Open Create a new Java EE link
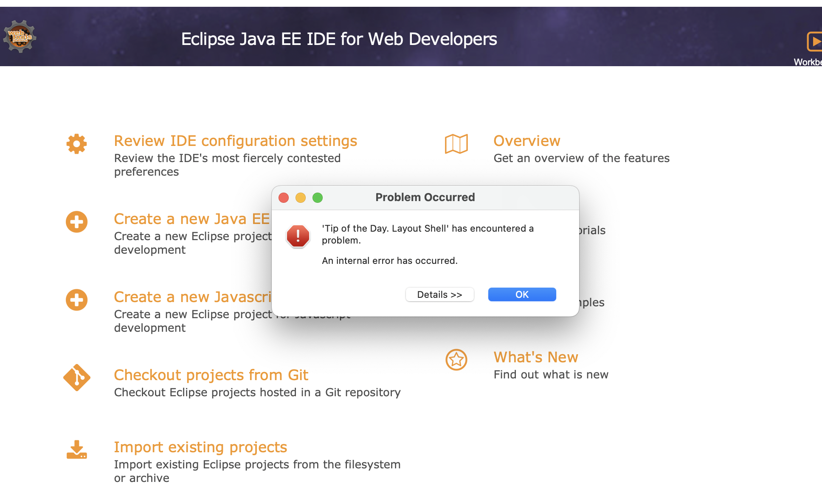This screenshot has height=504, width=822. (x=192, y=219)
